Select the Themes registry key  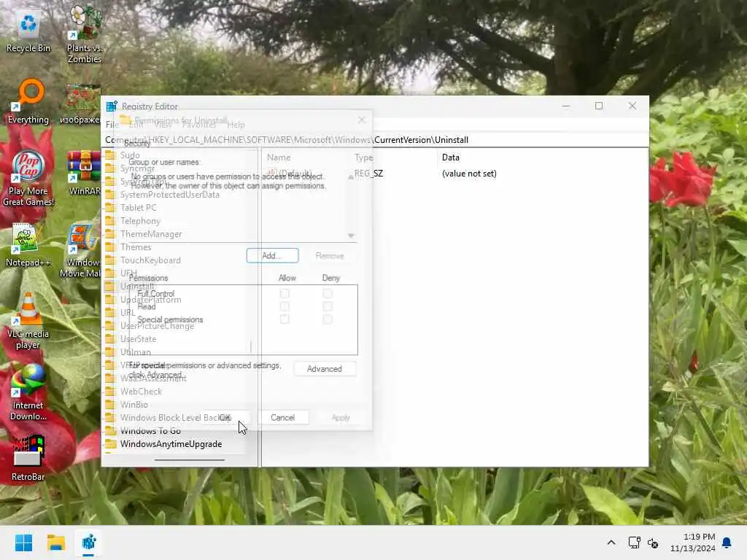tap(136, 247)
